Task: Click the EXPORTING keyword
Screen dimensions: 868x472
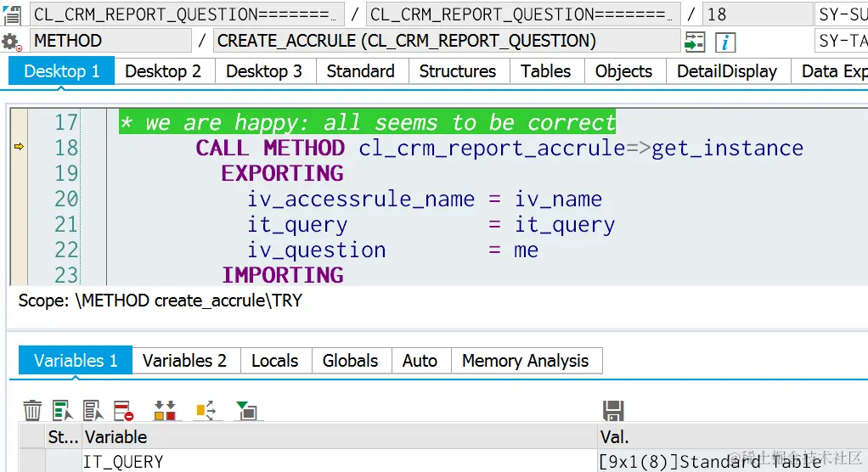Action: point(282,173)
